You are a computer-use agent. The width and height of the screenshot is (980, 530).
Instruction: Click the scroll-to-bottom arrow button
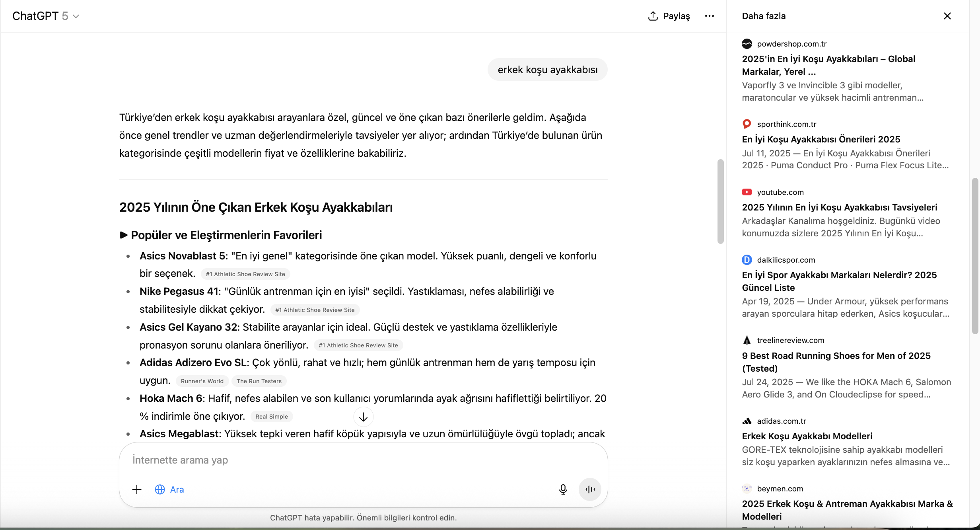pyautogui.click(x=363, y=417)
